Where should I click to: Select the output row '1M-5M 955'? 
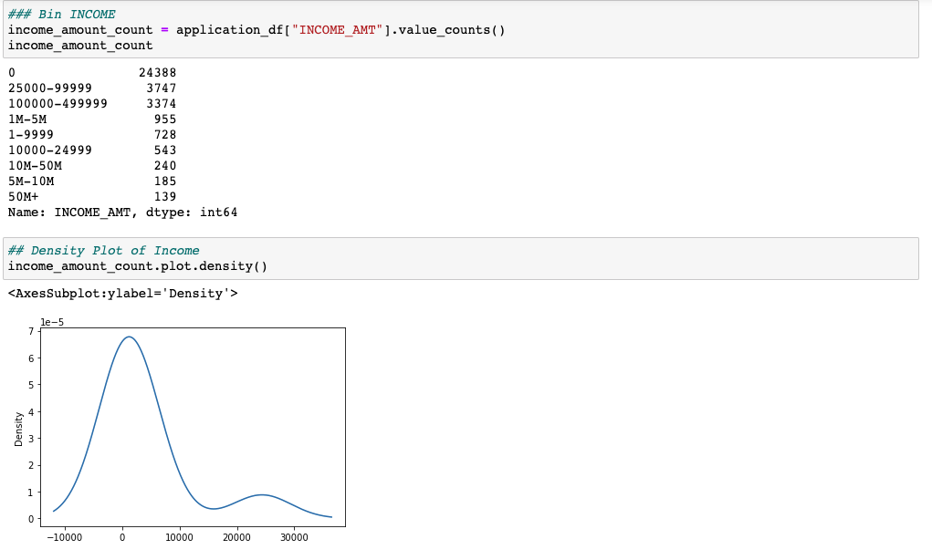92,119
